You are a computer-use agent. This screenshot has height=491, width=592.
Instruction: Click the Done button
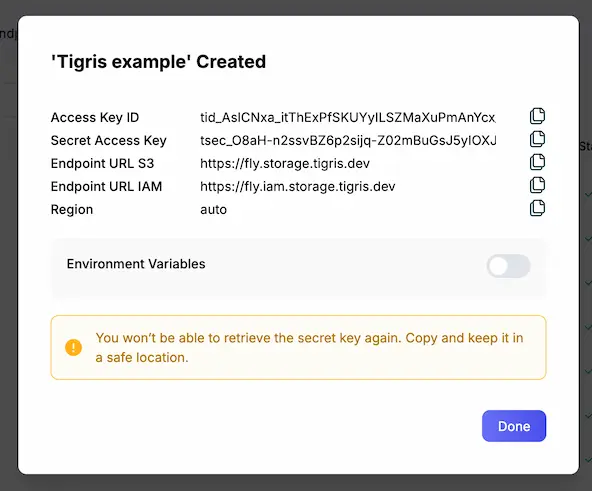pyautogui.click(x=514, y=426)
